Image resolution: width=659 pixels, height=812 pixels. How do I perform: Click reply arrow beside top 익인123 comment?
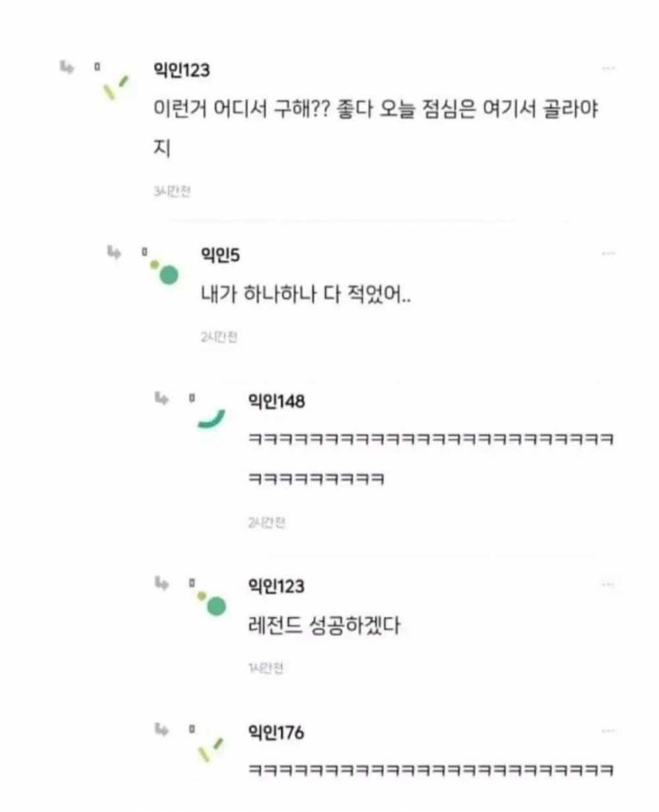coord(67,67)
